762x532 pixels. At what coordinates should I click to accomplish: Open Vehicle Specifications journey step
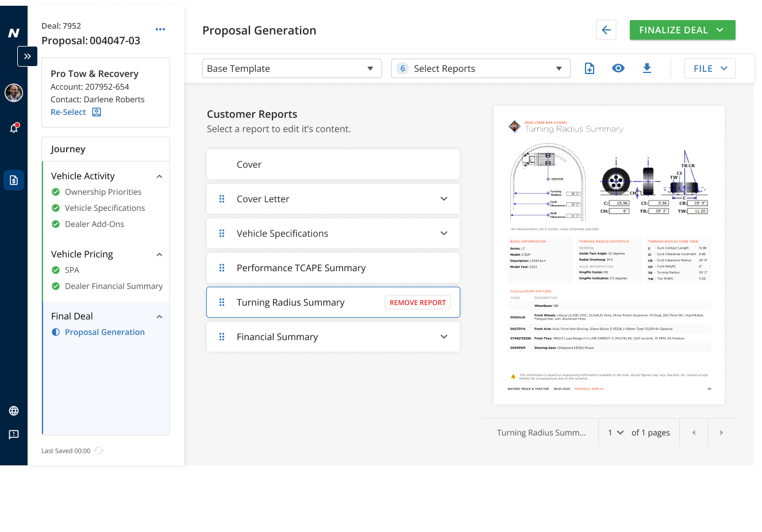tap(105, 208)
